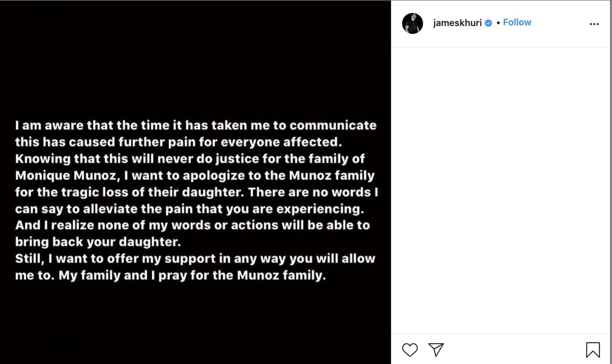Click the 'me to. My family and I pray' line

pos(170,275)
